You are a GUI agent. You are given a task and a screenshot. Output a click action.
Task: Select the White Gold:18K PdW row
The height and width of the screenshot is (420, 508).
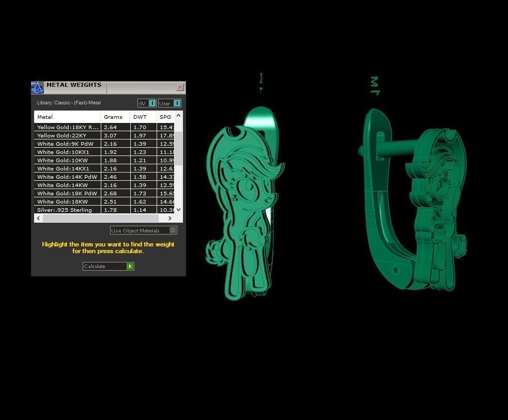pos(104,193)
